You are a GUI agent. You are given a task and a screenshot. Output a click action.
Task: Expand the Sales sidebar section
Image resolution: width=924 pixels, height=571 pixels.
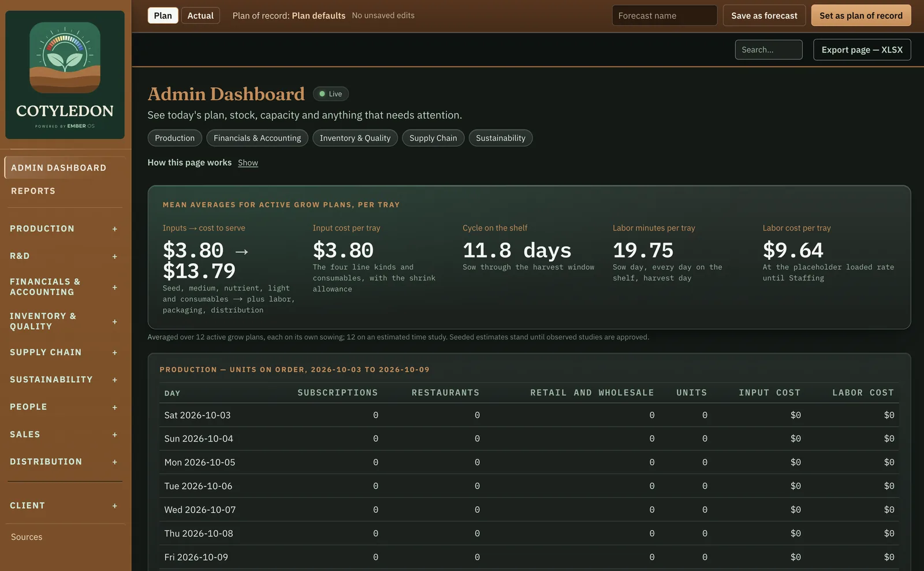click(x=64, y=434)
